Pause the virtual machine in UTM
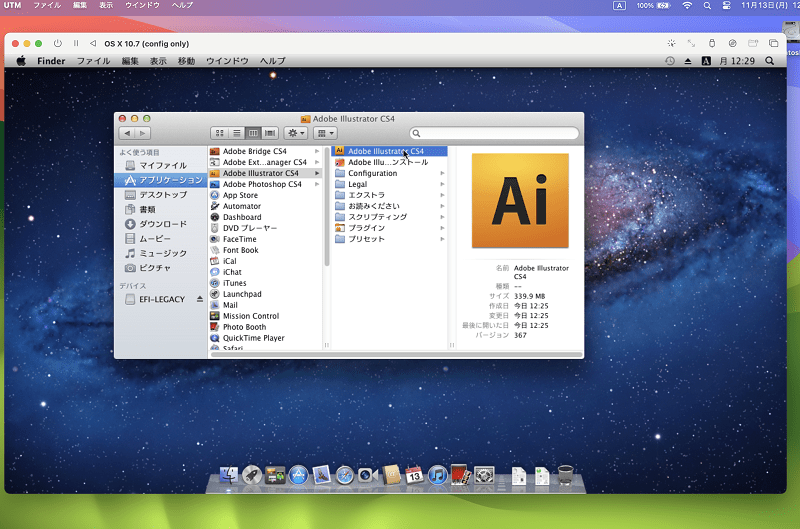This screenshot has width=800, height=529. [x=76, y=43]
